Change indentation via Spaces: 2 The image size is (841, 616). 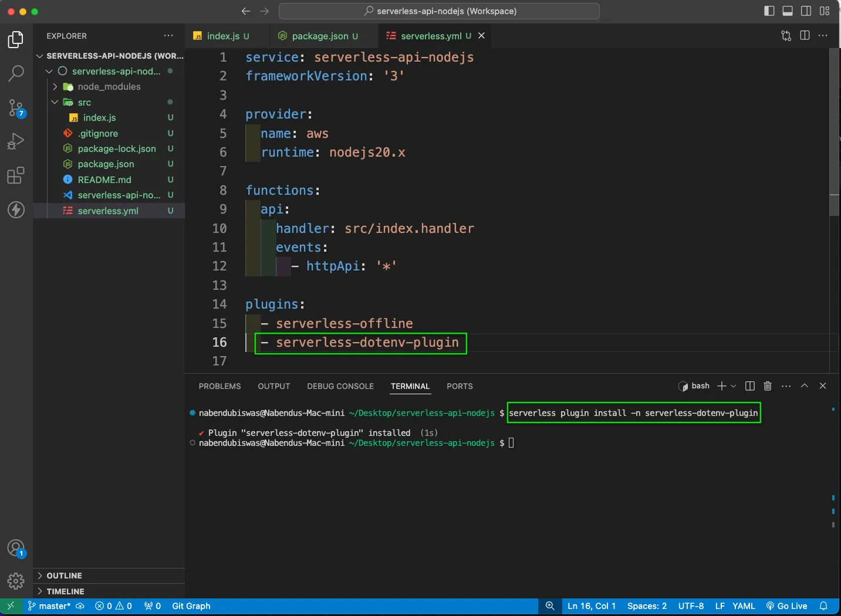coord(647,606)
